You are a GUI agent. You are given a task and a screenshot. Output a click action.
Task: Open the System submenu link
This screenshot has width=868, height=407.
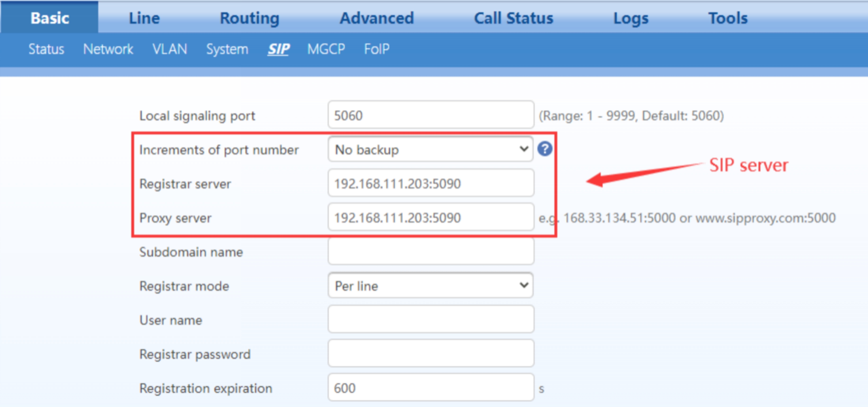pos(227,49)
